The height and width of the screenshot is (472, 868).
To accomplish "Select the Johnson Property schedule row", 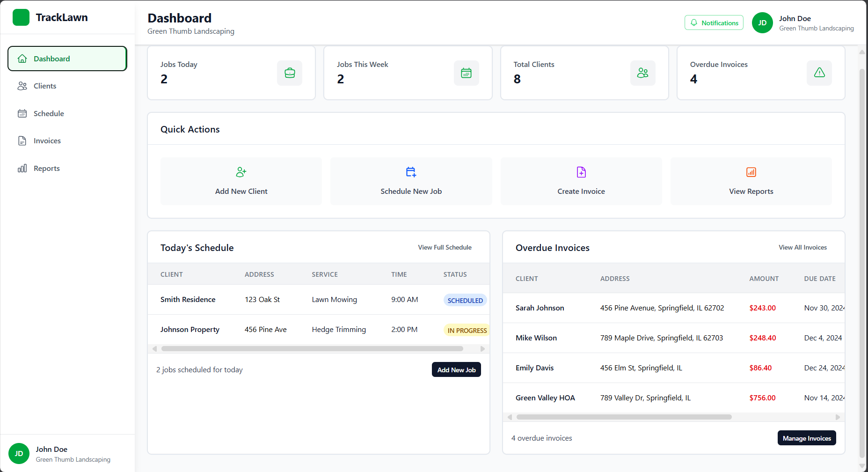I will pos(319,330).
